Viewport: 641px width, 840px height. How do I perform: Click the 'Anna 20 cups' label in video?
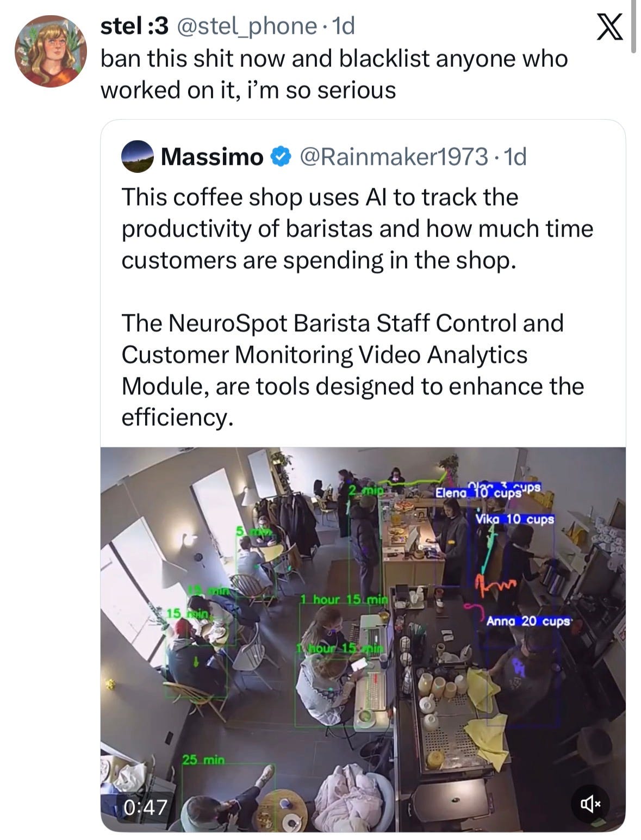528,621
